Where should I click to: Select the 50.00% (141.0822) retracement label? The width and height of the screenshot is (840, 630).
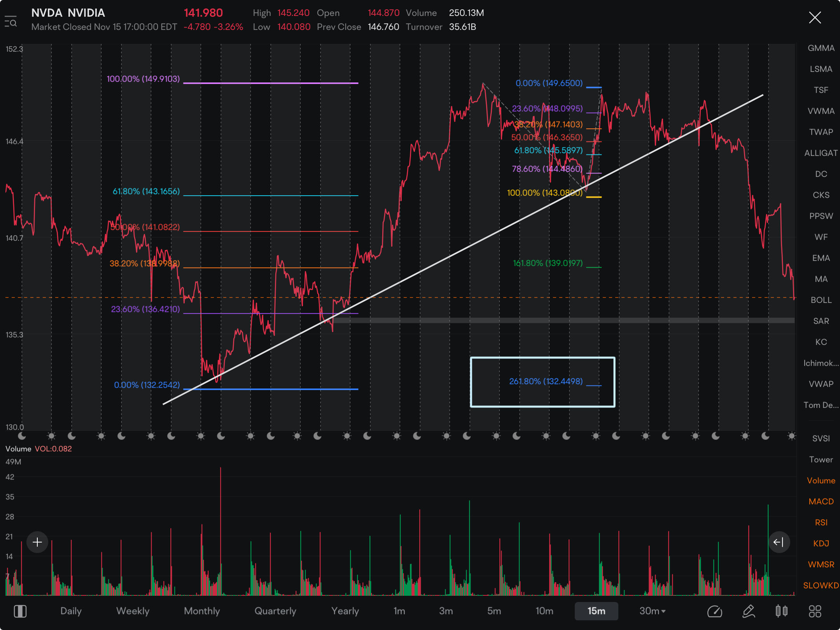[145, 227]
